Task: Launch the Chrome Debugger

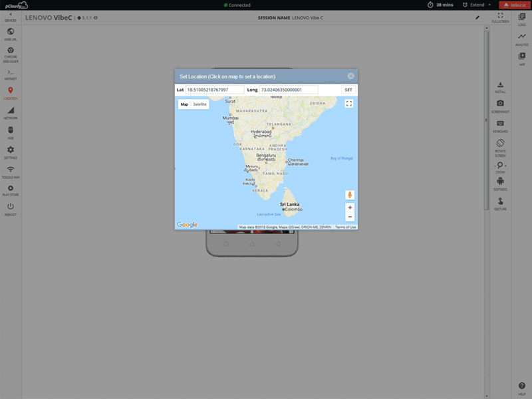Action: 11,55
